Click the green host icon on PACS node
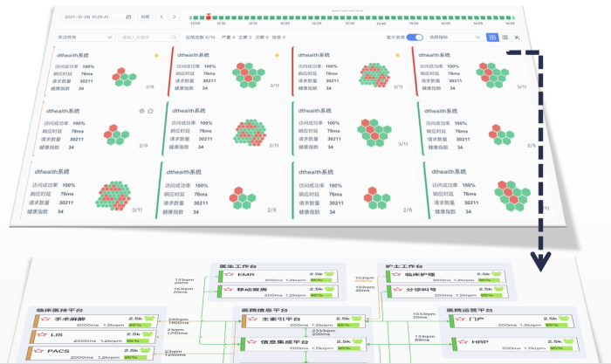This screenshot has width=611, height=364. point(145,350)
